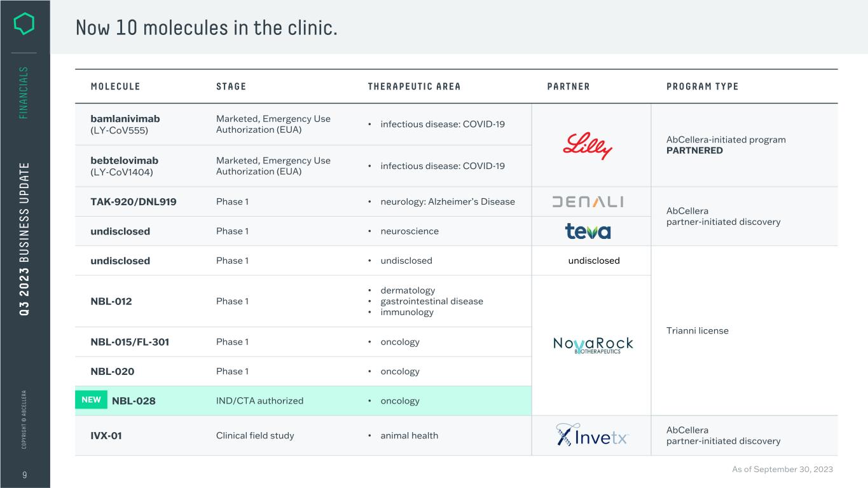Click the MOLECULE column header
The image size is (868, 488).
point(115,86)
